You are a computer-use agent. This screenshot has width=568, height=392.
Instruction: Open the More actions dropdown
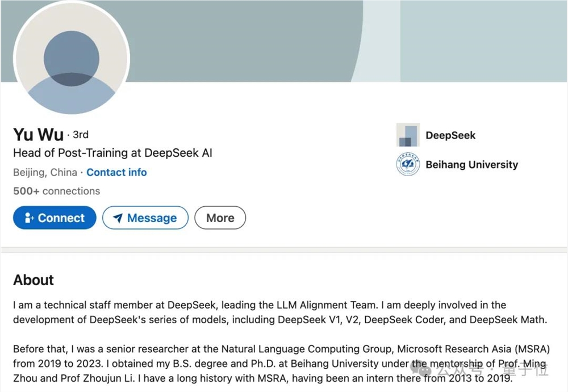[220, 218]
